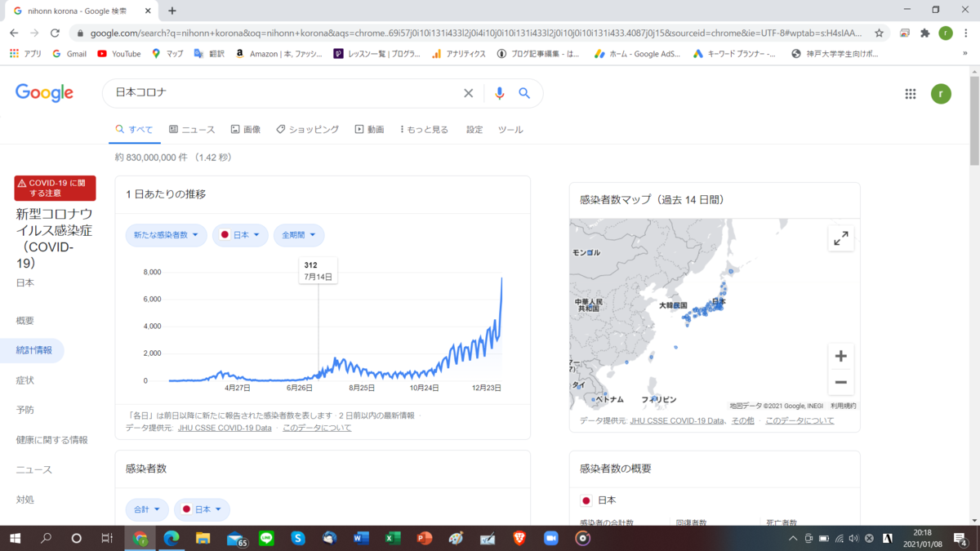980x551 pixels.
Task: Open the 日本 country dropdown in daily trend chart
Action: pyautogui.click(x=240, y=235)
